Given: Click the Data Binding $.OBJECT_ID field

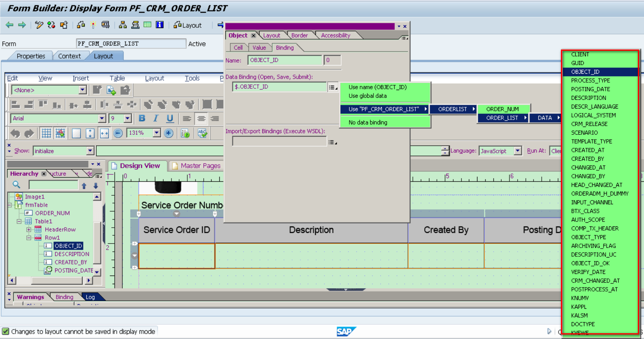Looking at the screenshot, I should click(279, 87).
